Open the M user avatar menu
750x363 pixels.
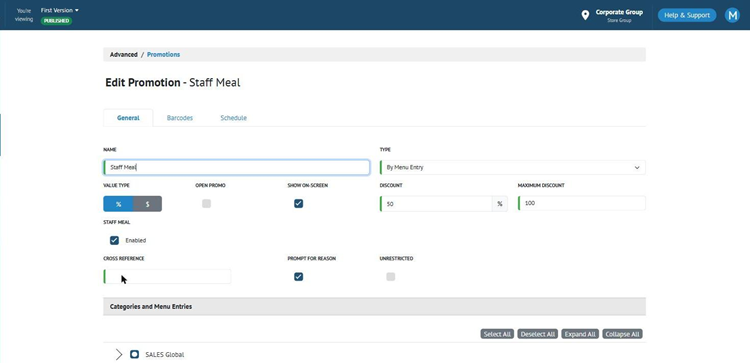(x=732, y=15)
